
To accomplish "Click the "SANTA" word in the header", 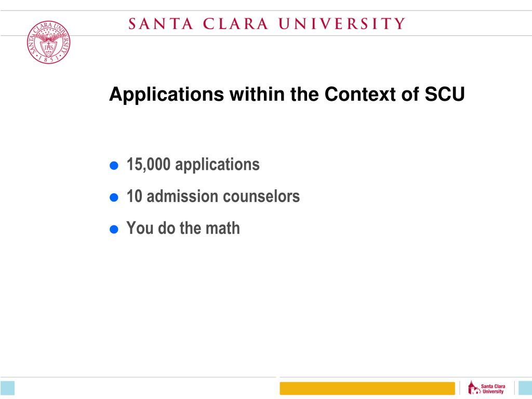I will point(161,24).
